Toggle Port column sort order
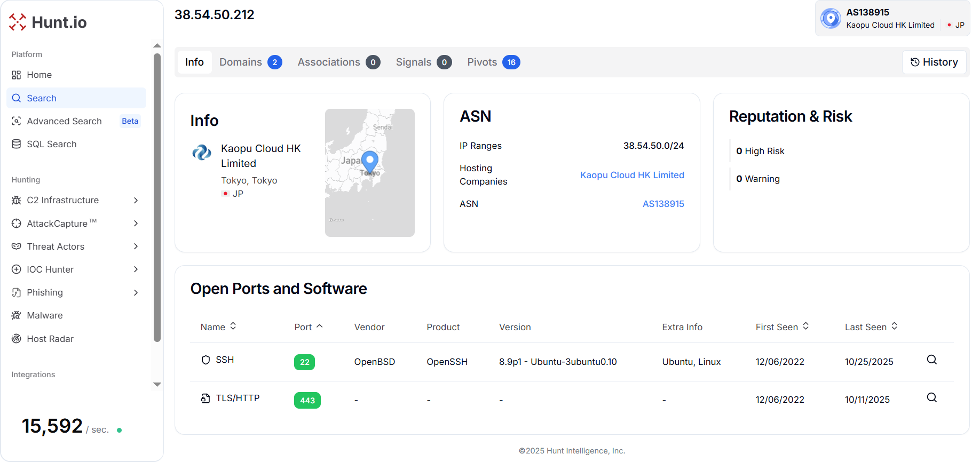The image size is (980, 462). (x=309, y=327)
